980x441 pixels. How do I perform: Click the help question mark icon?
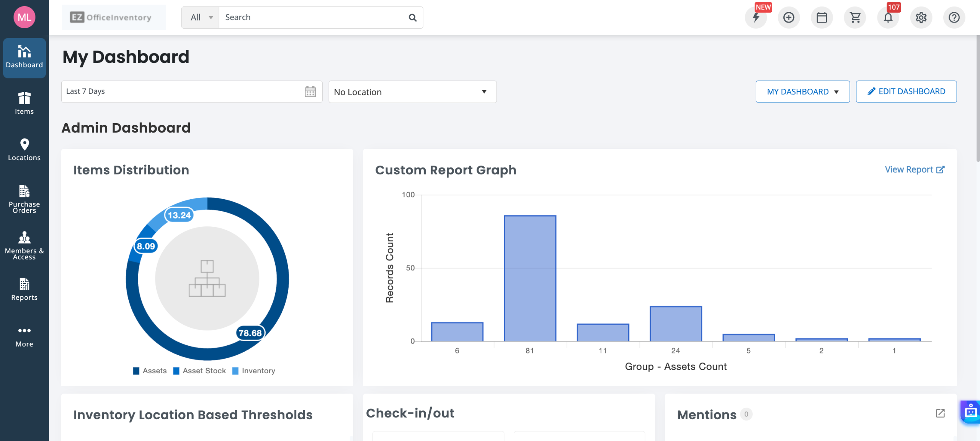coord(954,18)
